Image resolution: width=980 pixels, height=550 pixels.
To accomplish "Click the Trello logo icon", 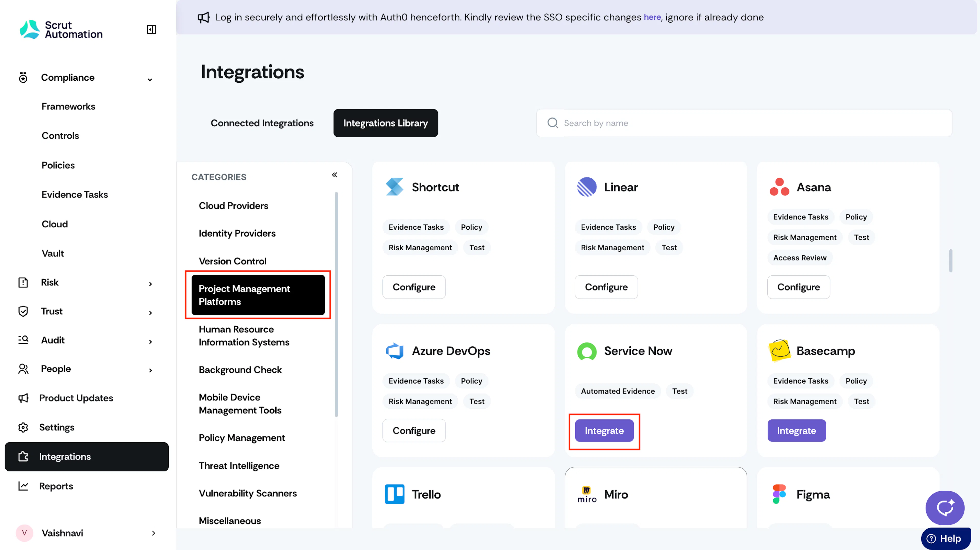I will [x=395, y=494].
